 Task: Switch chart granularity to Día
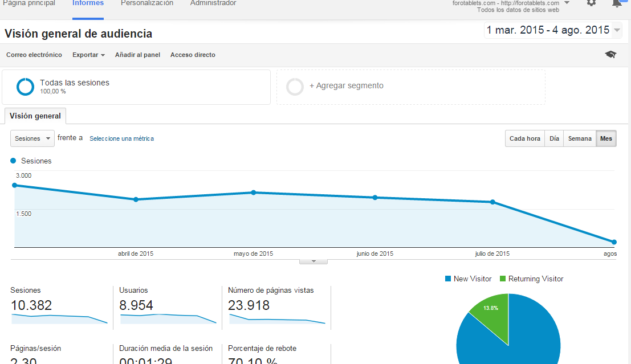[554, 138]
